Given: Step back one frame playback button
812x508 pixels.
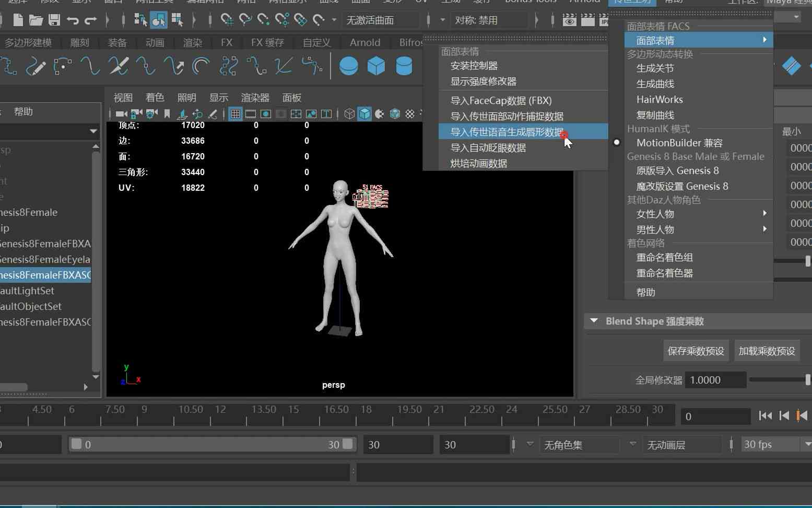Looking at the screenshot, I should tap(784, 415).
